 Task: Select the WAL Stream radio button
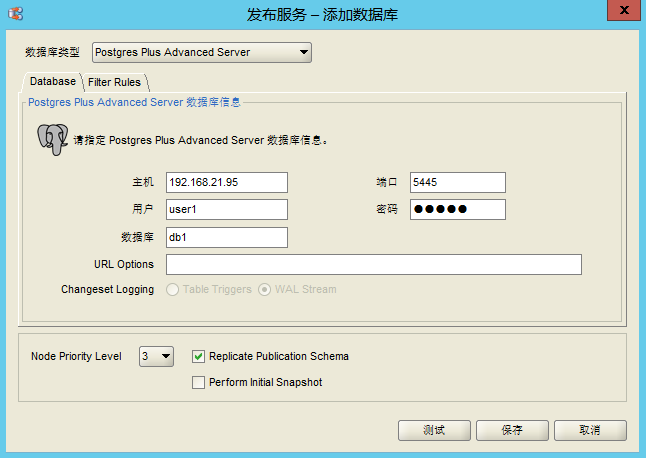[264, 290]
